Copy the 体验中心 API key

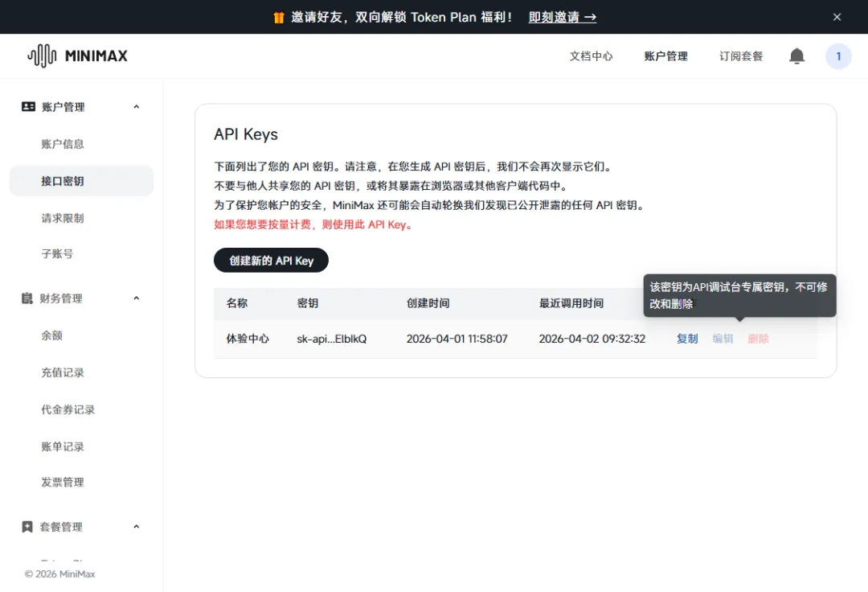[687, 339]
